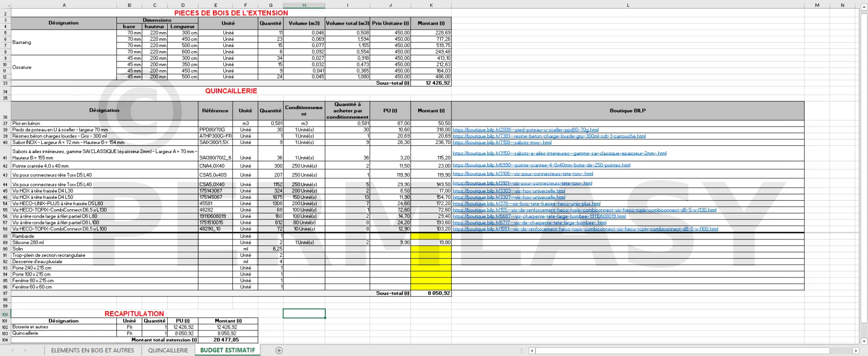
Task: Select the Fenêtre 60 x 60 cm cell
Action: [105, 287]
